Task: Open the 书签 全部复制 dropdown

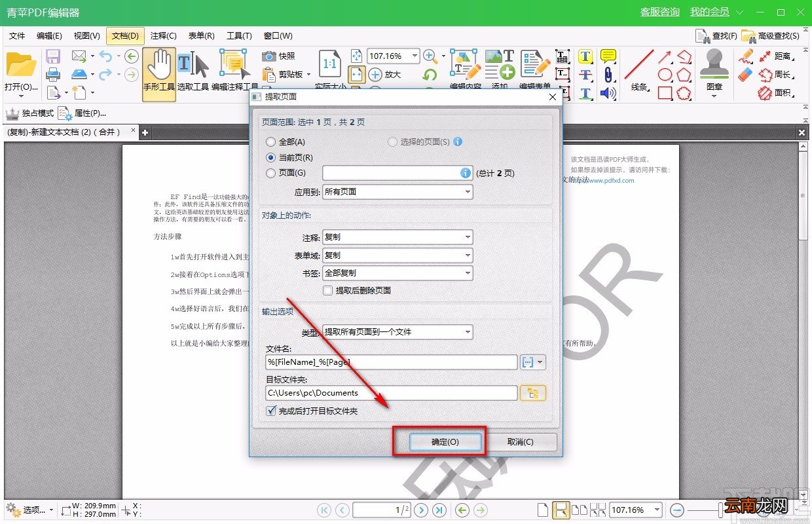Action: (x=397, y=273)
